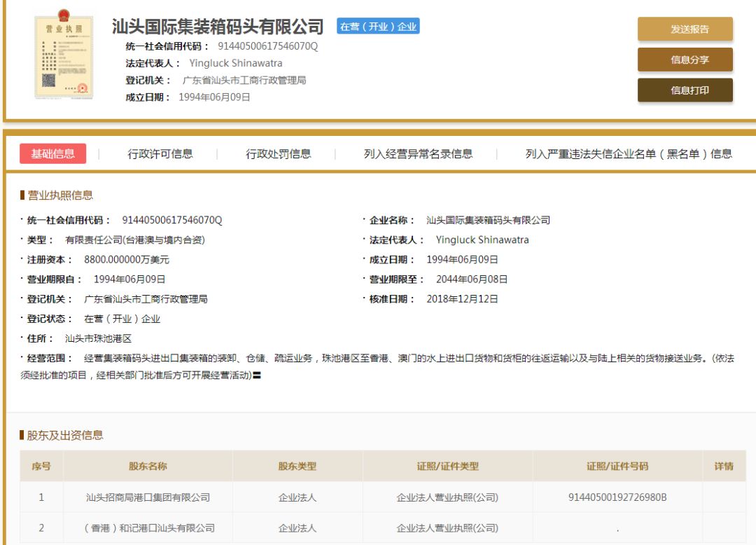Click shareholder (香港)和记港口汕头有限公司

pyautogui.click(x=149, y=528)
